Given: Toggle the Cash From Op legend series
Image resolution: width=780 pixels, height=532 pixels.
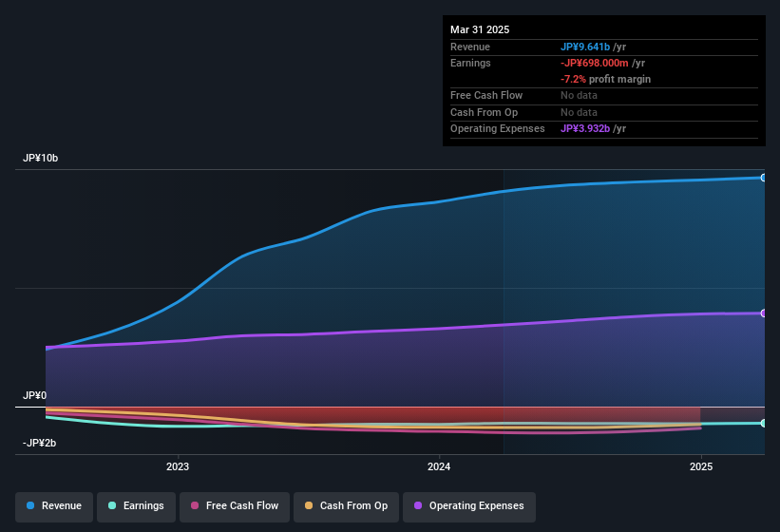Looking at the screenshot, I should 346,506.
